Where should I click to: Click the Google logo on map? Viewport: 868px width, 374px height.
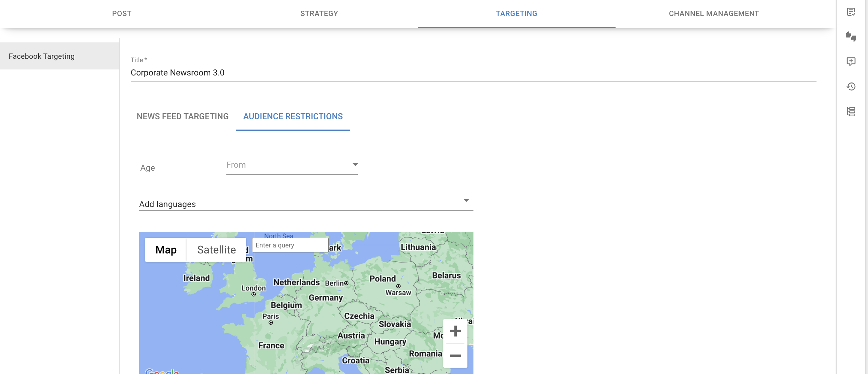tap(162, 371)
